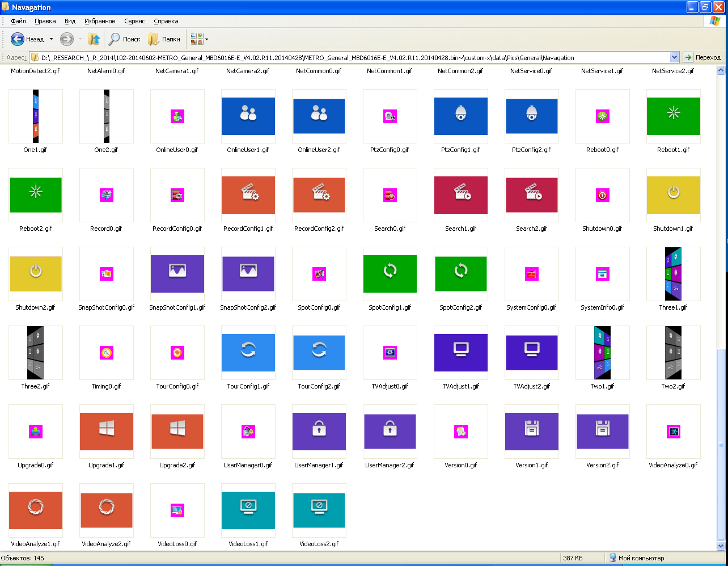728x566 pixels.
Task: Click the greyed Forward arrow button
Action: point(67,39)
